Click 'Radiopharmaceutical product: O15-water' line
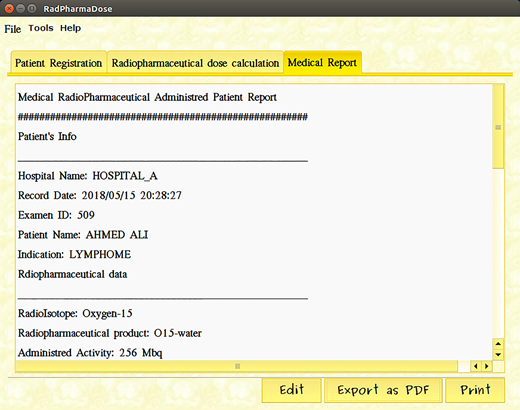Image resolution: width=520 pixels, height=410 pixels. point(110,333)
